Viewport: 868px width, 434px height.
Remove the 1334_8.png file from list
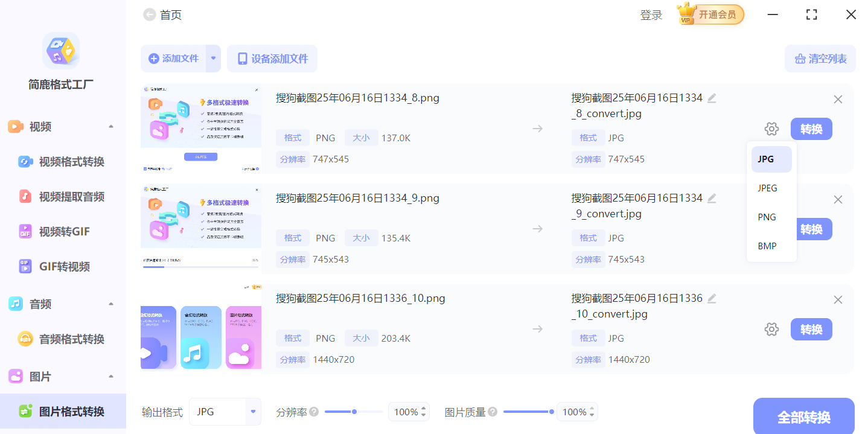[x=838, y=100]
